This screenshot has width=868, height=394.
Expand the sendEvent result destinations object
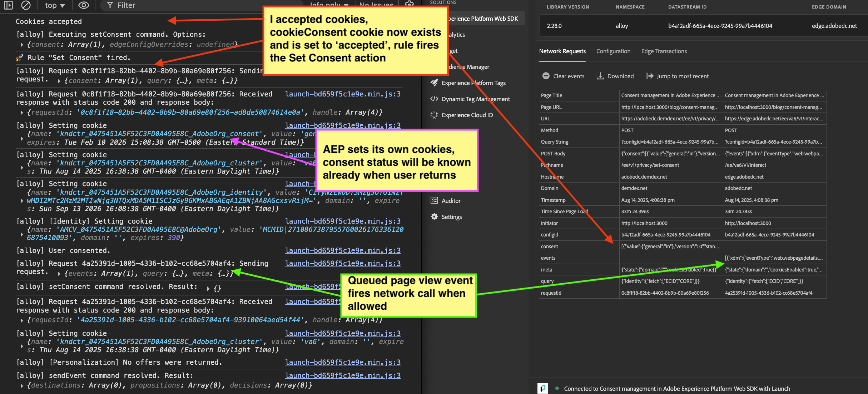pyautogui.click(x=22, y=386)
